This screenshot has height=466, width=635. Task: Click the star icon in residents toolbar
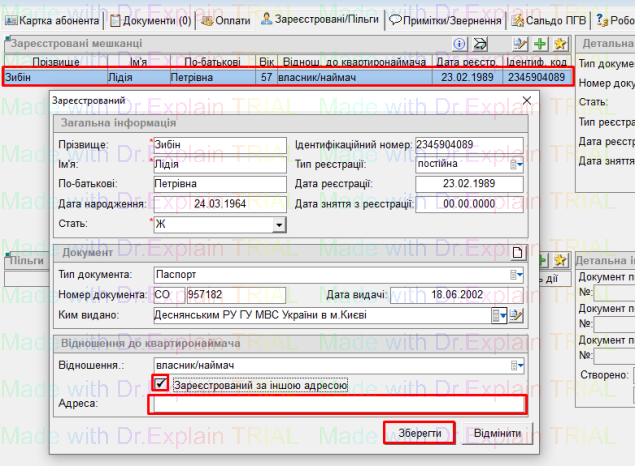[560, 44]
